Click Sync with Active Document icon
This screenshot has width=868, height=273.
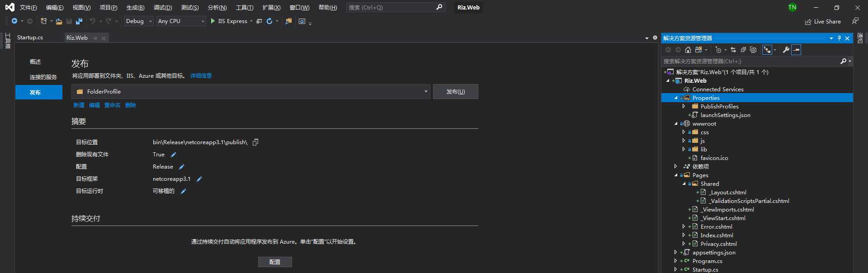click(733, 50)
